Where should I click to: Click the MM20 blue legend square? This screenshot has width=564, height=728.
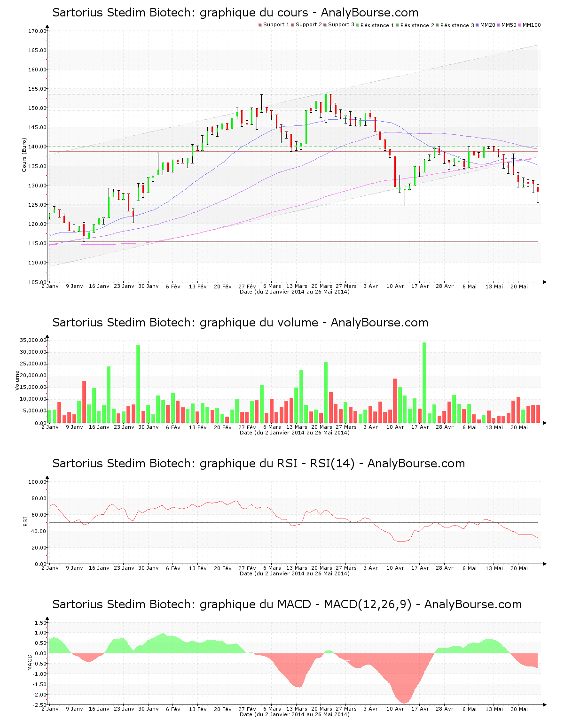(x=477, y=25)
